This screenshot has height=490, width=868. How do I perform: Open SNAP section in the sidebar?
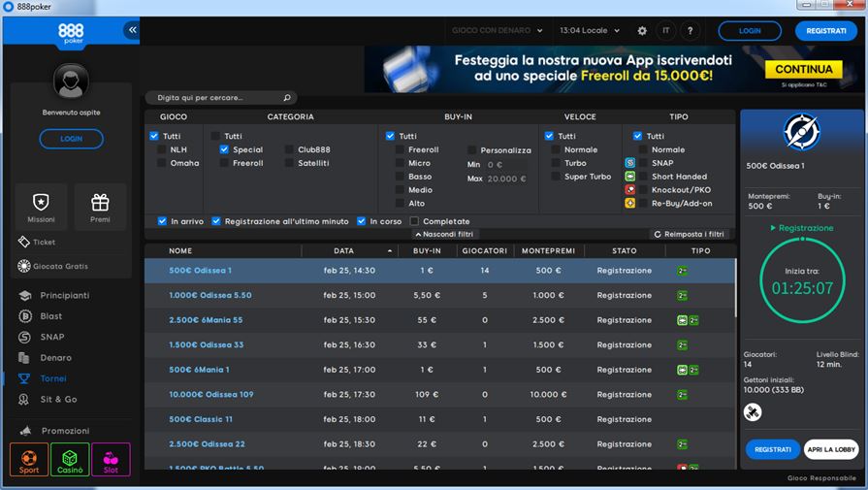pyautogui.click(x=52, y=338)
